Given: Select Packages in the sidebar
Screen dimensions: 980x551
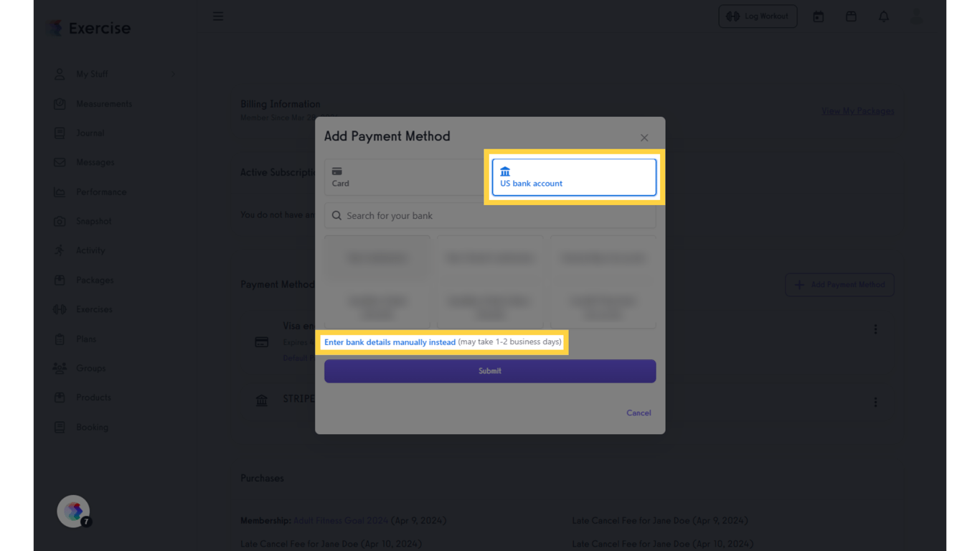Looking at the screenshot, I should coord(59,280).
